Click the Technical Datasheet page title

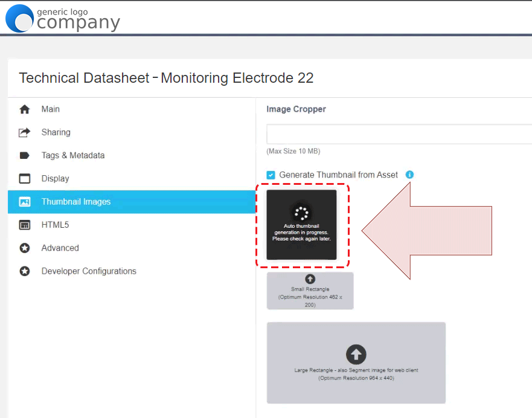pos(166,78)
